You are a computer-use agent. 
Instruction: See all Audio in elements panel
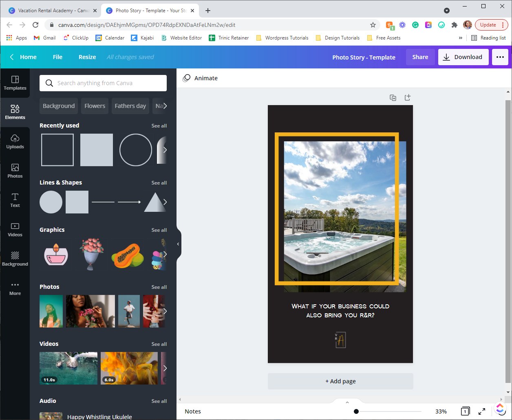tap(159, 401)
